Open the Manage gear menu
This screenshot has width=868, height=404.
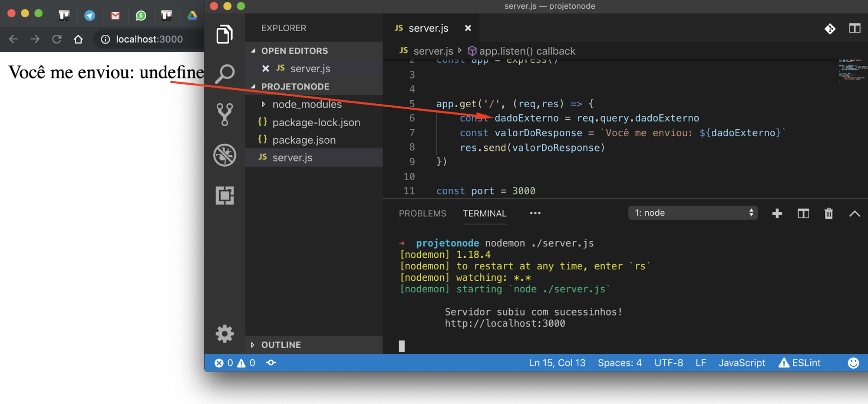(224, 334)
